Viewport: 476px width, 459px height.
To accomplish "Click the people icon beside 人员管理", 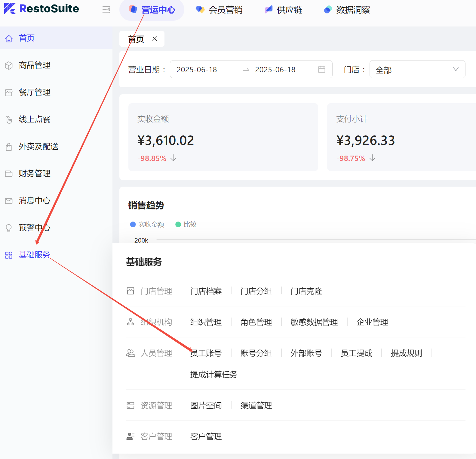I will coord(131,353).
